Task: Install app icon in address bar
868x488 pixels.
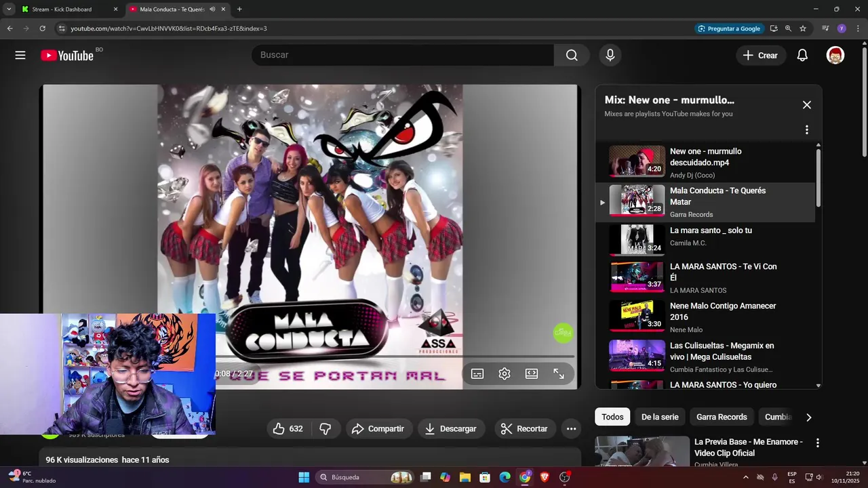Action: point(774,28)
